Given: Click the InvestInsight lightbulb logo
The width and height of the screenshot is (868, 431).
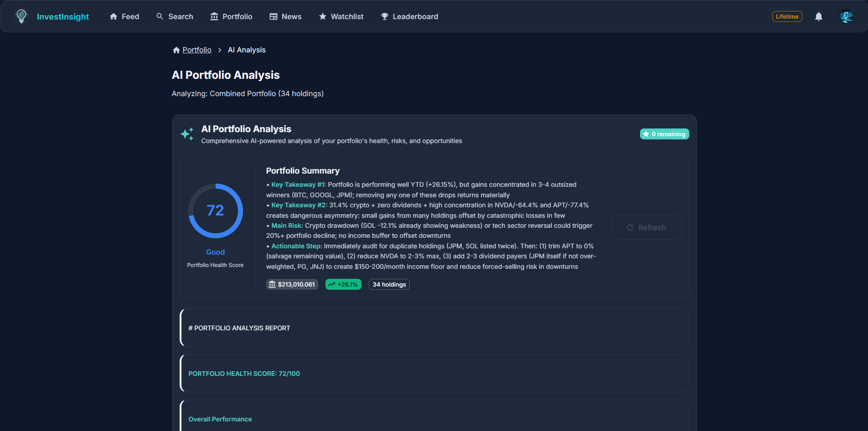Looking at the screenshot, I should tap(21, 16).
